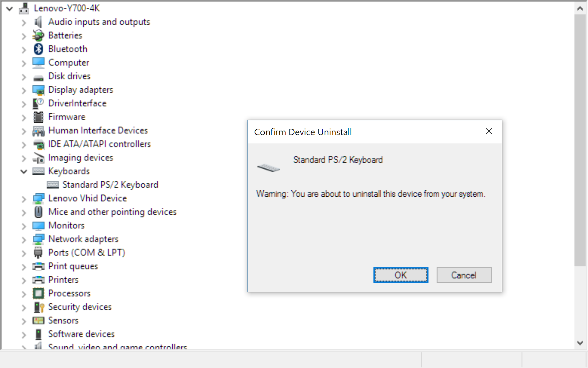Expand the Display adapters category

click(24, 90)
